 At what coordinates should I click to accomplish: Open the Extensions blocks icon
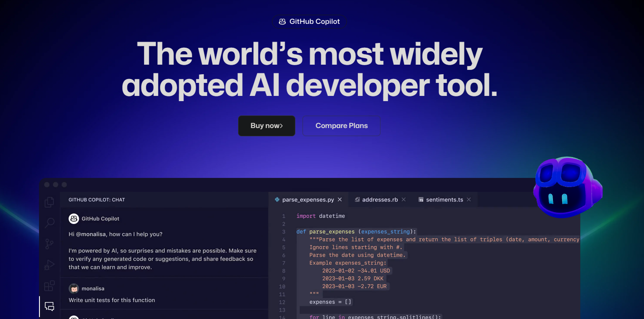[49, 286]
